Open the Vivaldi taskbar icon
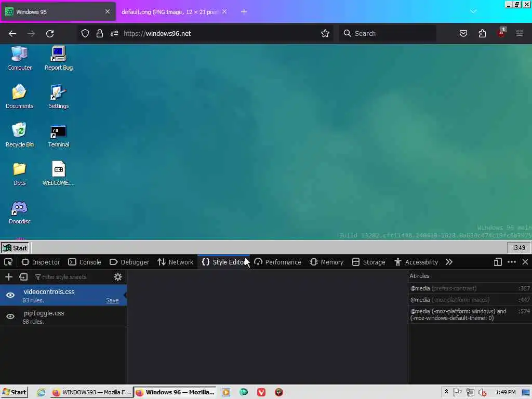 click(261, 393)
